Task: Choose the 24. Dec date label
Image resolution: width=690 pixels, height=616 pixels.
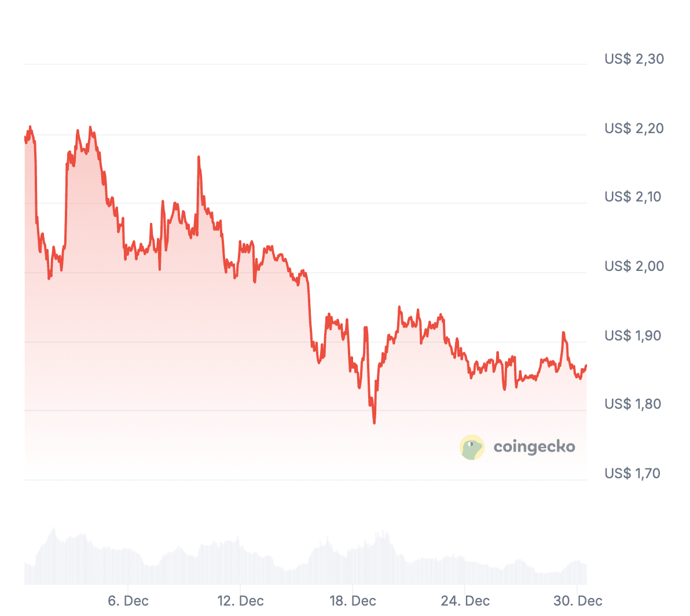Action: [465, 601]
